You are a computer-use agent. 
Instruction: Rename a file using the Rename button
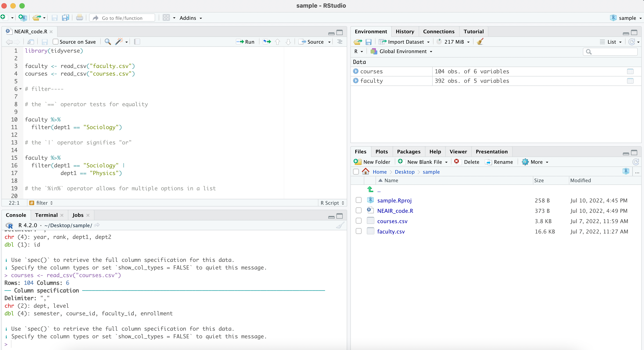499,162
